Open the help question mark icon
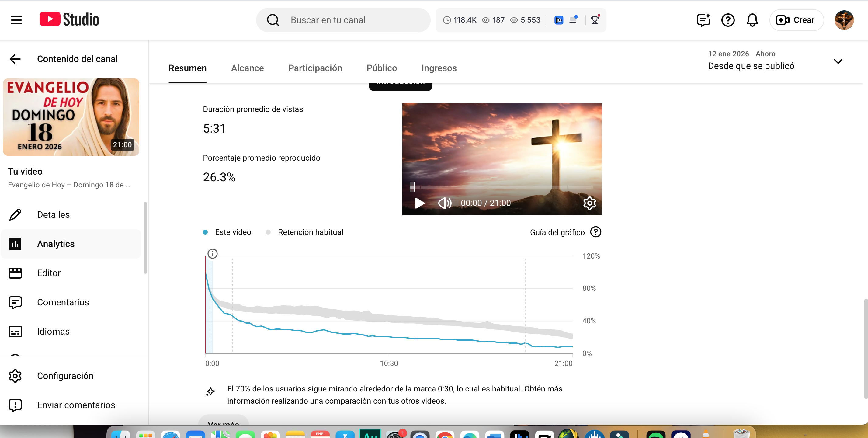The height and width of the screenshot is (438, 868). (728, 20)
